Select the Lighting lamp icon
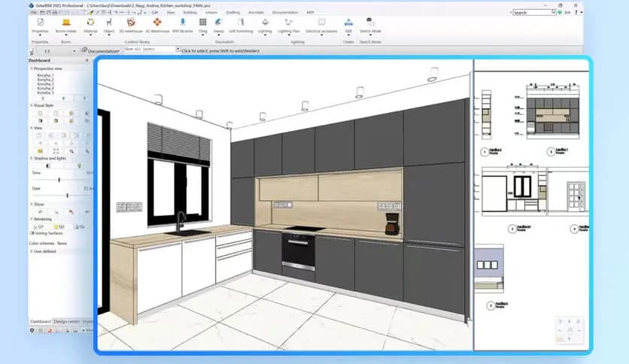 [265, 23]
